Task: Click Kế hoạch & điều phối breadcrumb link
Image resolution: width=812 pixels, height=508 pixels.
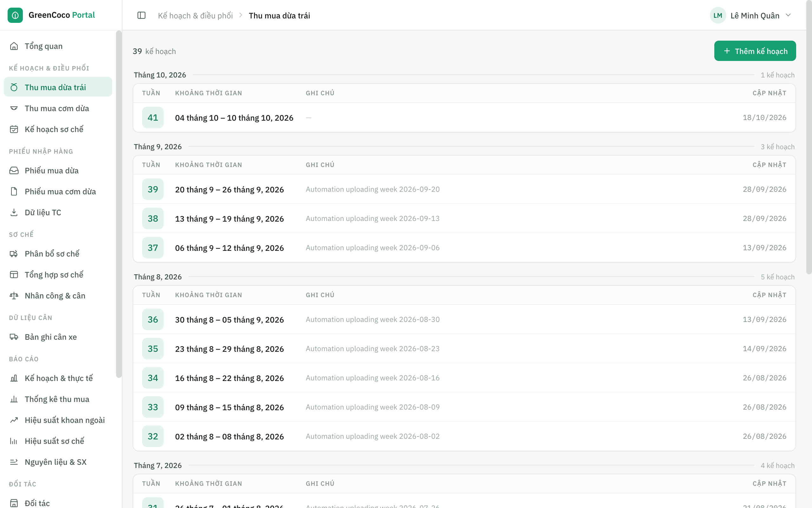Action: click(195, 16)
